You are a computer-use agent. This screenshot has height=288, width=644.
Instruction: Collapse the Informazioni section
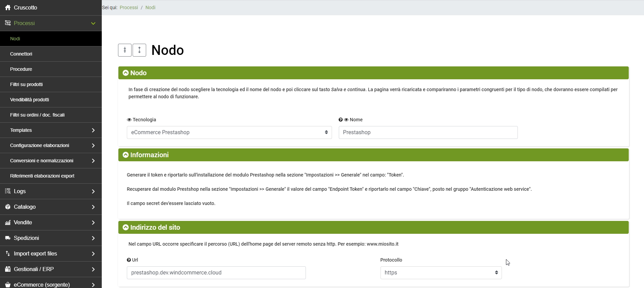point(126,155)
